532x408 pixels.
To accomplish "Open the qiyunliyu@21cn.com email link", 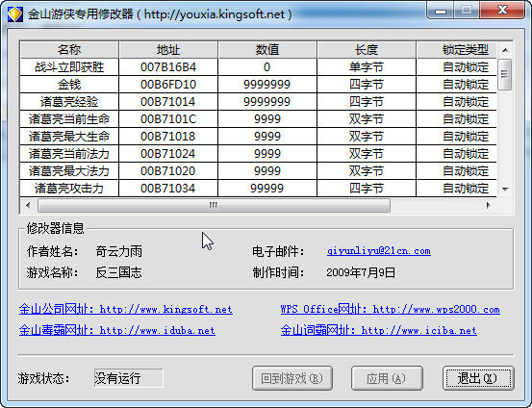I will pos(379,251).
